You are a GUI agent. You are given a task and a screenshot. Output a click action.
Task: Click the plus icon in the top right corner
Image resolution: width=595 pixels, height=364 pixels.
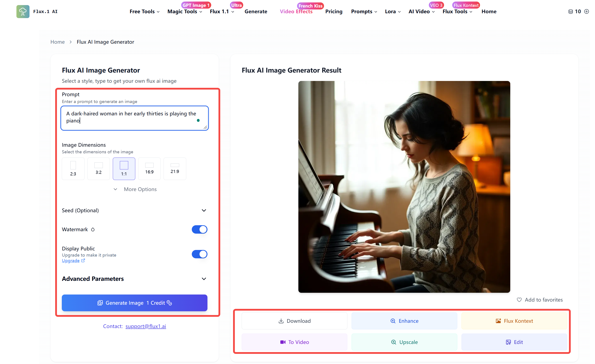(x=587, y=11)
